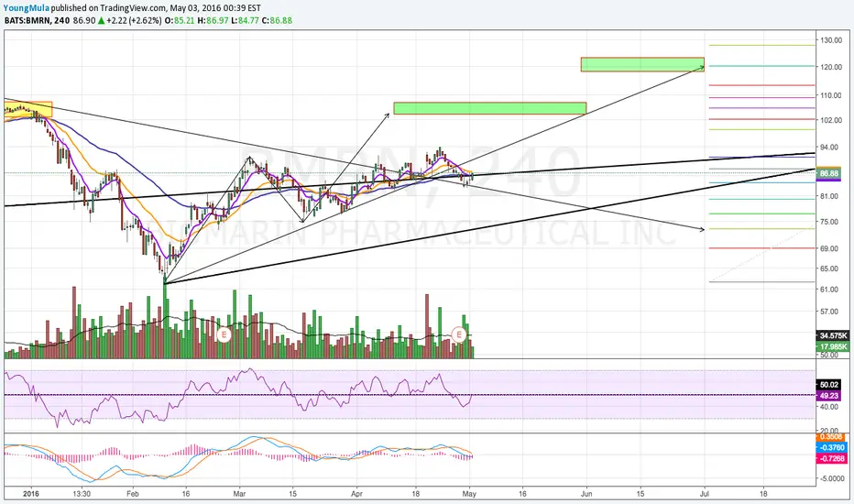This screenshot has height=504, width=854.
Task: Click the MACD blue value label -0.3760
Action: point(832,448)
